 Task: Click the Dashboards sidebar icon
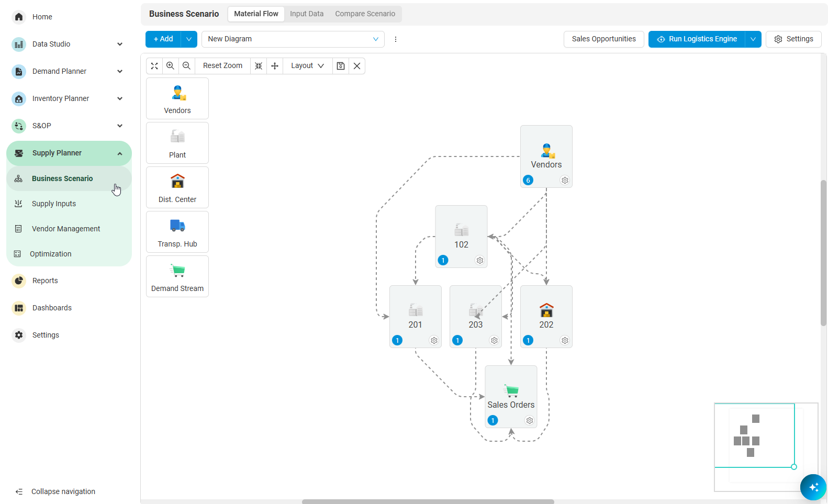point(19,308)
